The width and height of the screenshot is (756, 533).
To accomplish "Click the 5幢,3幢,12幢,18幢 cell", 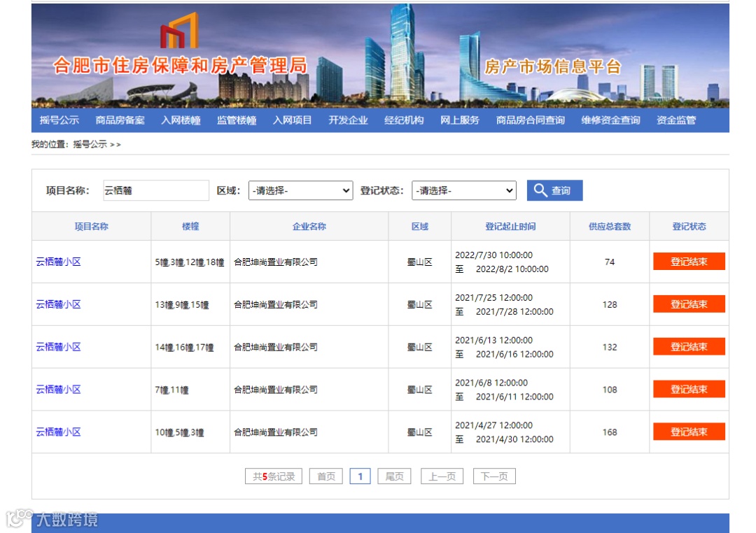I will [x=190, y=262].
